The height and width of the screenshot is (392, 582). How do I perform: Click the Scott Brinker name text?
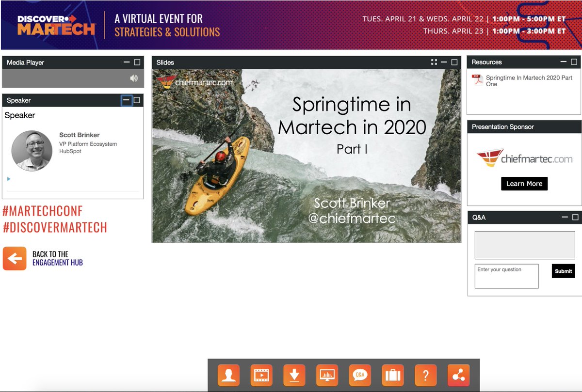(80, 135)
